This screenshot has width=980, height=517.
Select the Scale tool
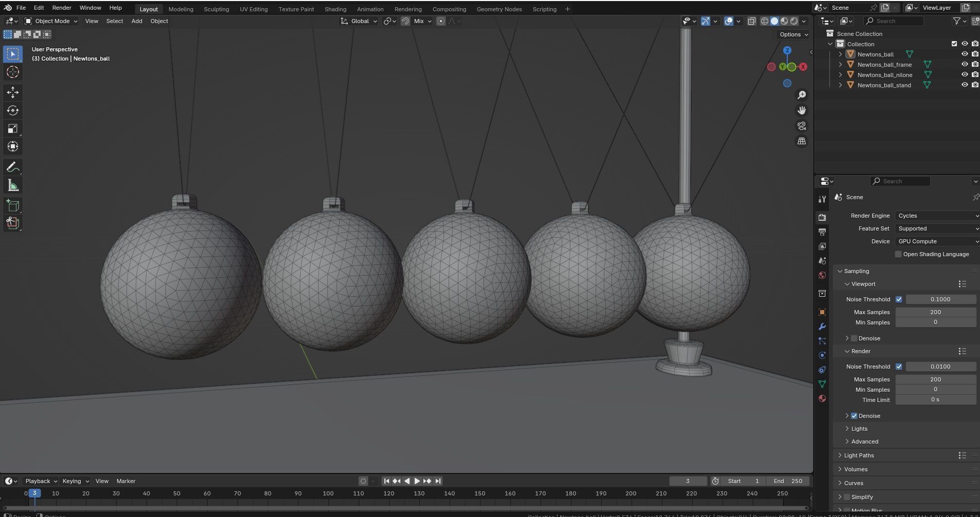pos(13,128)
